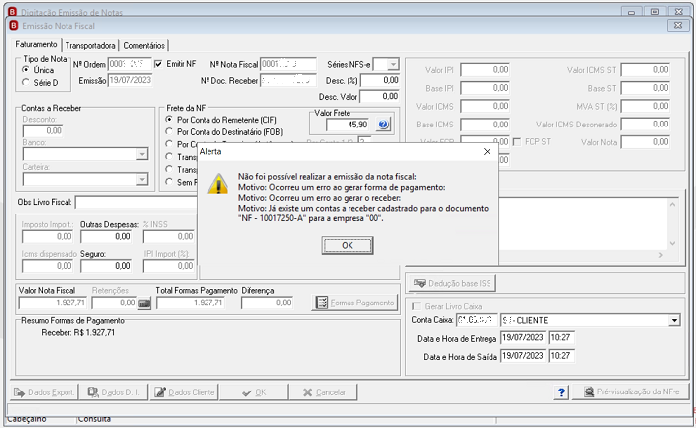Open the Carteira dropdown
This screenshot has width=696, height=428.
[x=142, y=179]
